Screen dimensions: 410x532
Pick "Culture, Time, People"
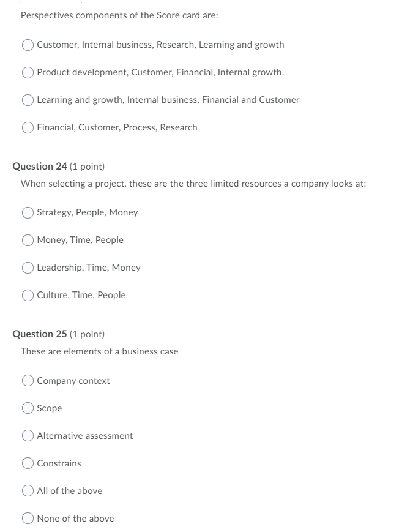click(x=28, y=295)
